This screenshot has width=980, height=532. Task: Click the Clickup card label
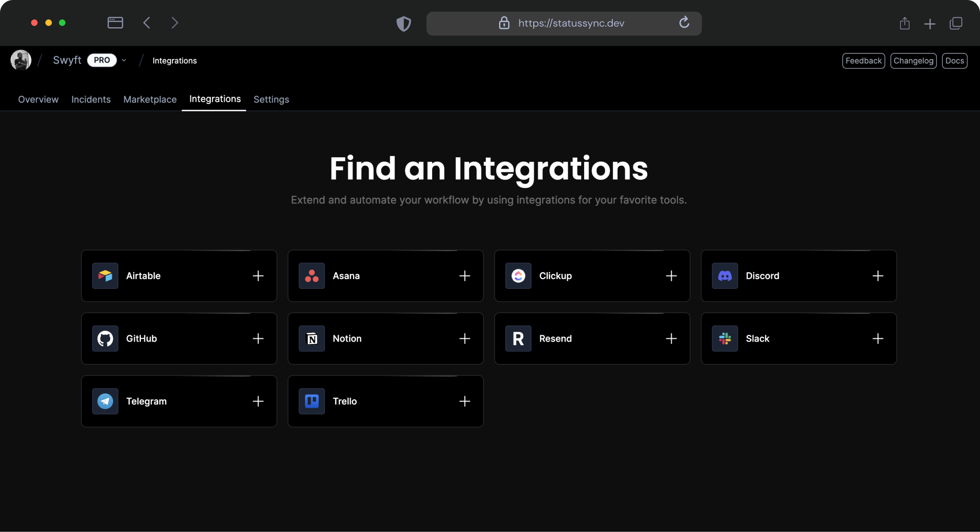[x=555, y=275]
